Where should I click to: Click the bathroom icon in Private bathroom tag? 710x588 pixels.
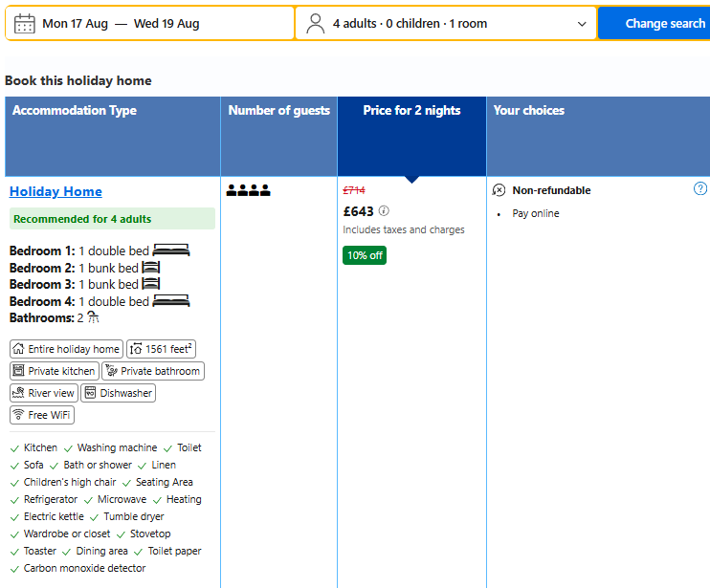111,371
